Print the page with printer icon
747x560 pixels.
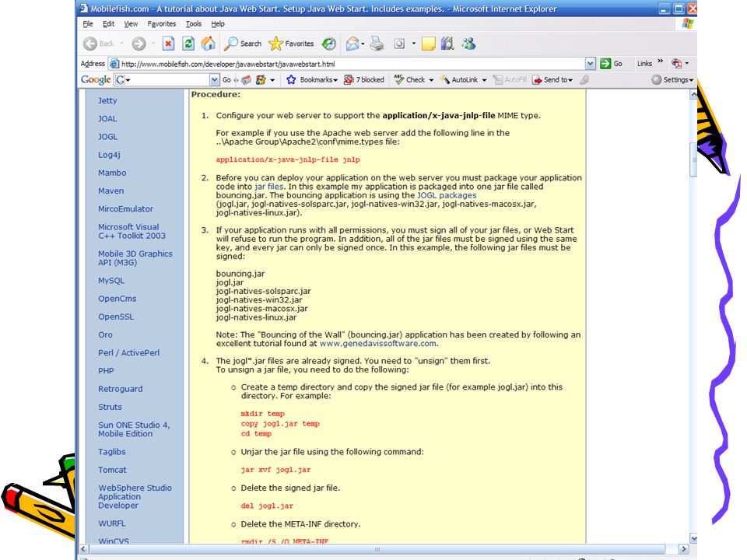[377, 44]
